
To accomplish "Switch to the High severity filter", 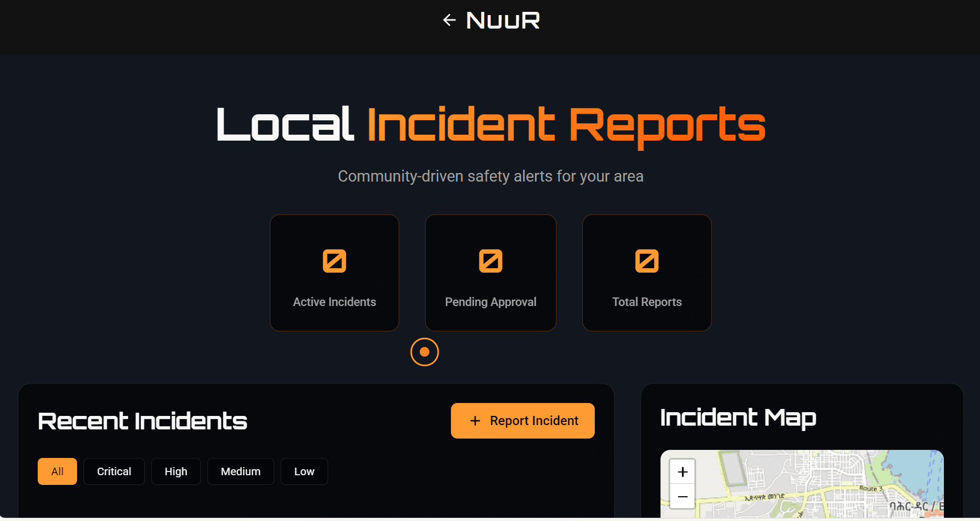I will pyautogui.click(x=176, y=471).
